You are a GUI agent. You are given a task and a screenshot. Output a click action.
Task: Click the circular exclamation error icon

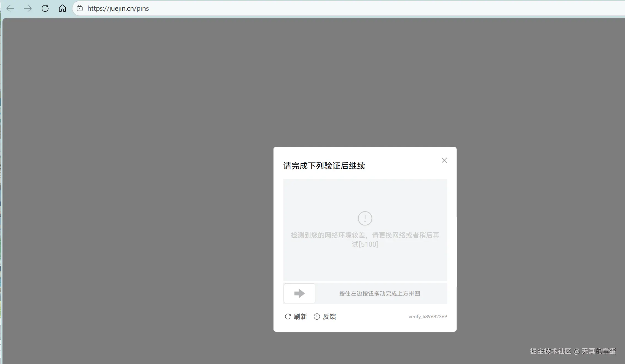click(x=365, y=218)
